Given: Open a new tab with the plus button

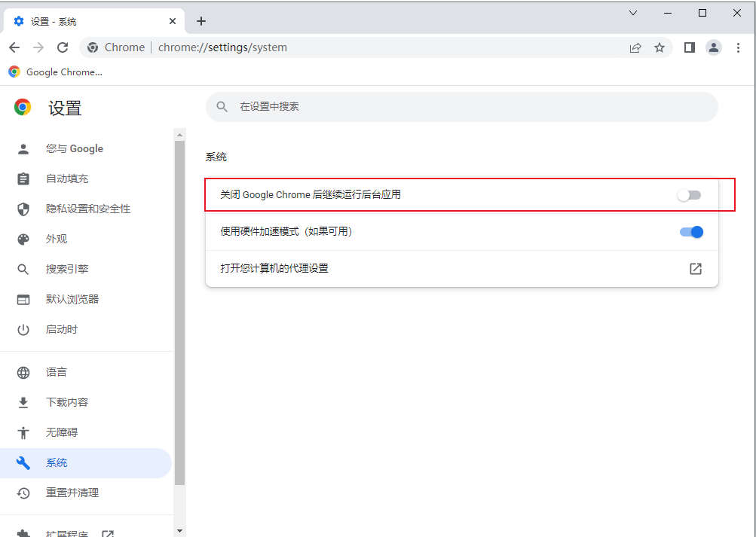Looking at the screenshot, I should [201, 21].
